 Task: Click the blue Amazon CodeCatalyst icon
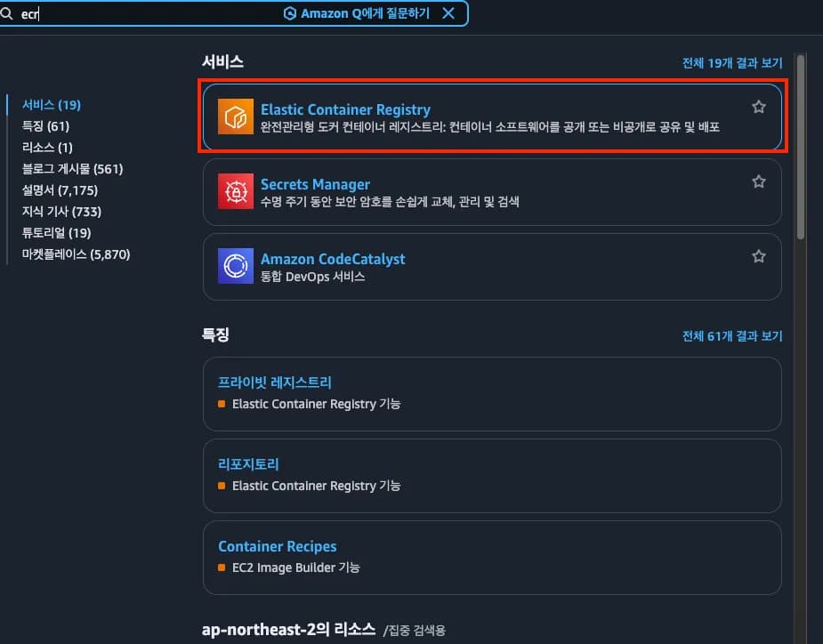236,266
